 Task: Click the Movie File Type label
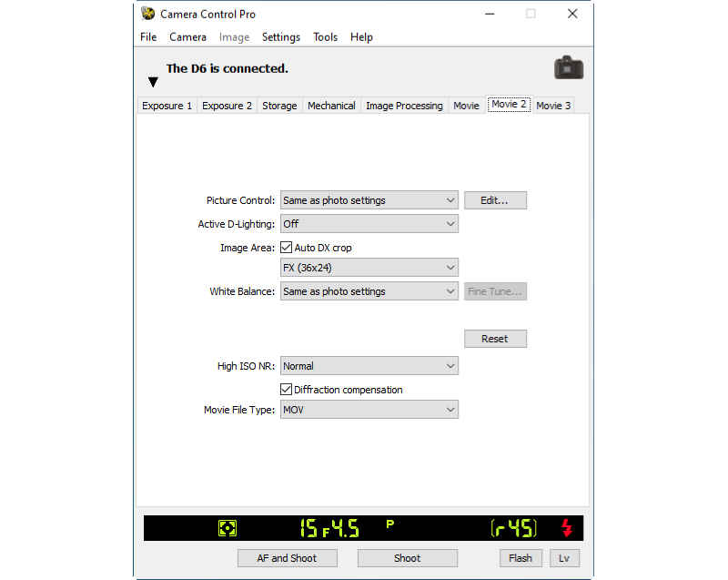pos(239,410)
